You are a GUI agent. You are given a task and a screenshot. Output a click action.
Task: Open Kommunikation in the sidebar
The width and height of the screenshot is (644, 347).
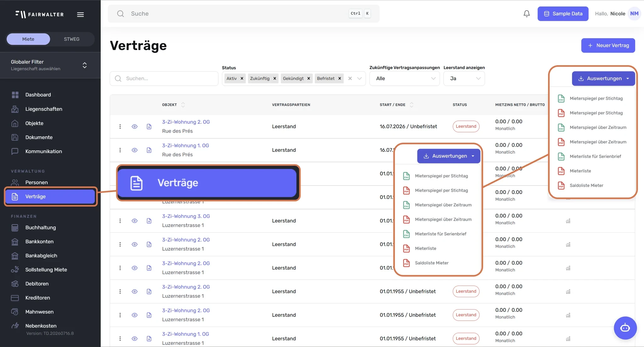point(44,151)
